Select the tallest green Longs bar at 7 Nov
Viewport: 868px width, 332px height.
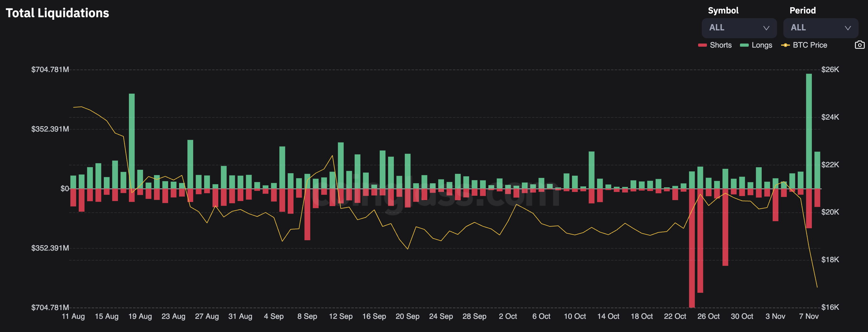tap(809, 131)
